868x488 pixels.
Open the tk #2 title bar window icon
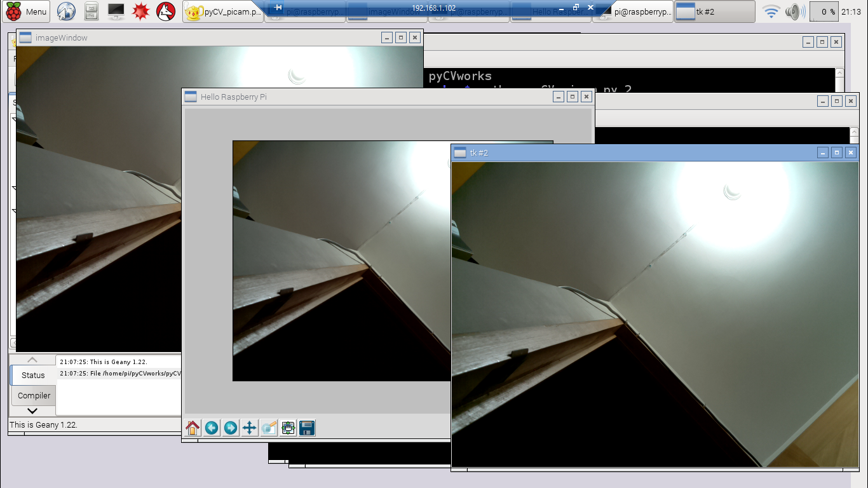coord(460,152)
